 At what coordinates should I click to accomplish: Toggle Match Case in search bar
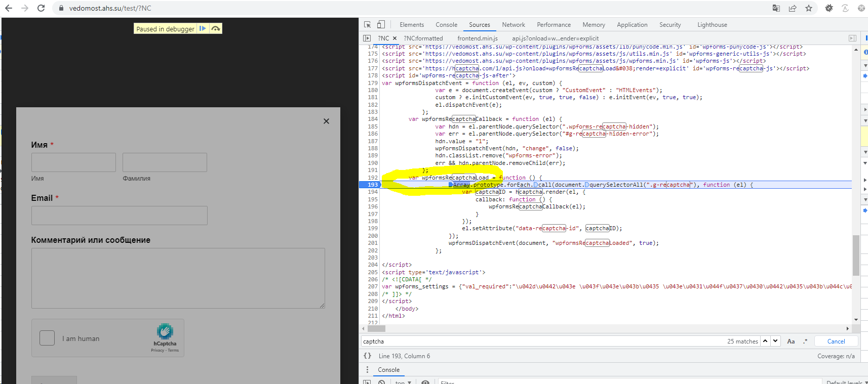point(791,342)
